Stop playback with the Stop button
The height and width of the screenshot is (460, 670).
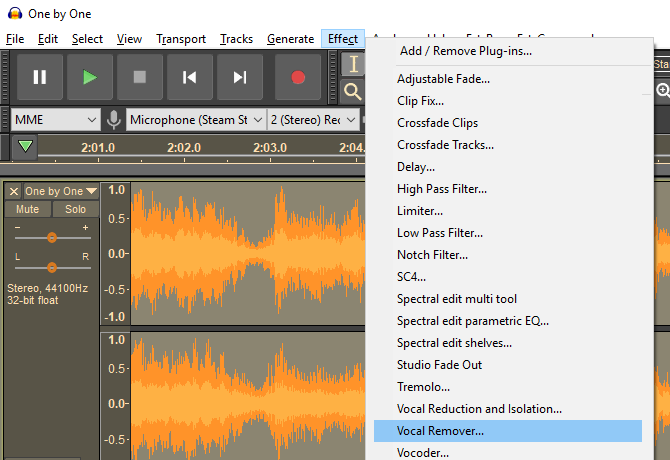(x=140, y=77)
